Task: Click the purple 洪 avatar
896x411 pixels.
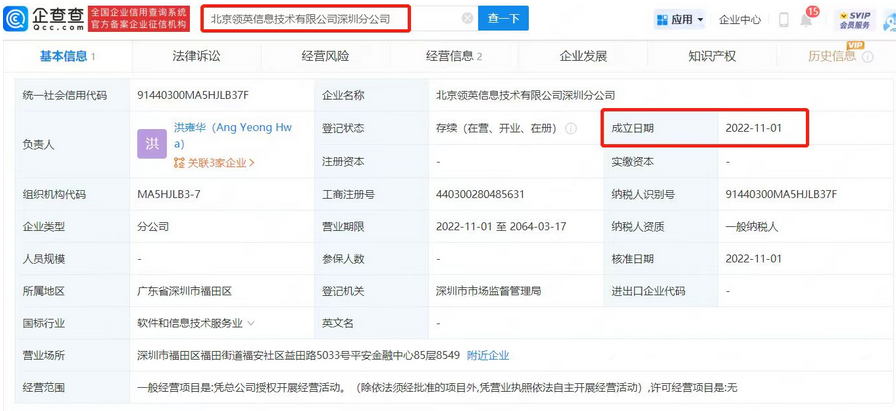Action: pyautogui.click(x=152, y=144)
